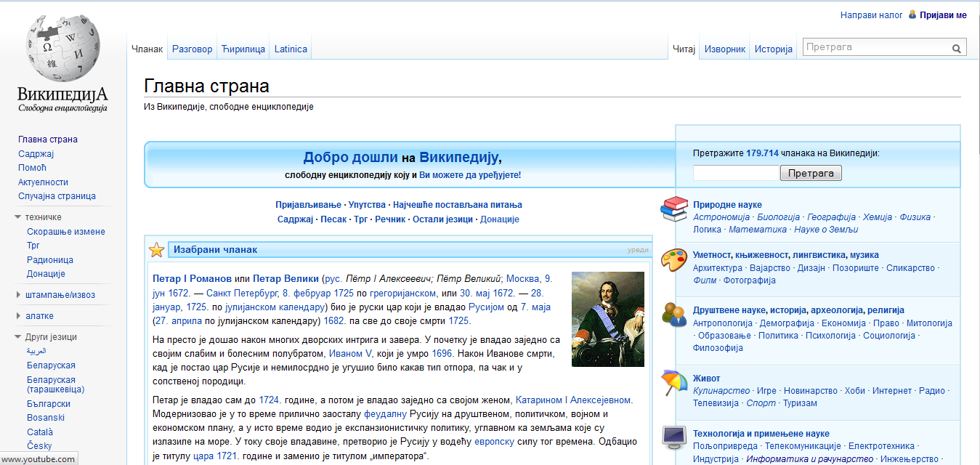Click the Песак link

pos(333,219)
